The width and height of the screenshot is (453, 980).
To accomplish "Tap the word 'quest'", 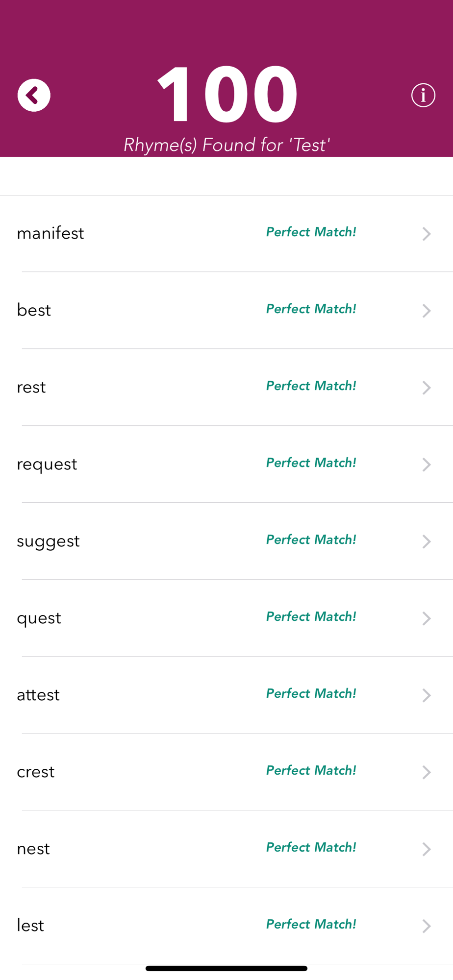I will (39, 618).
